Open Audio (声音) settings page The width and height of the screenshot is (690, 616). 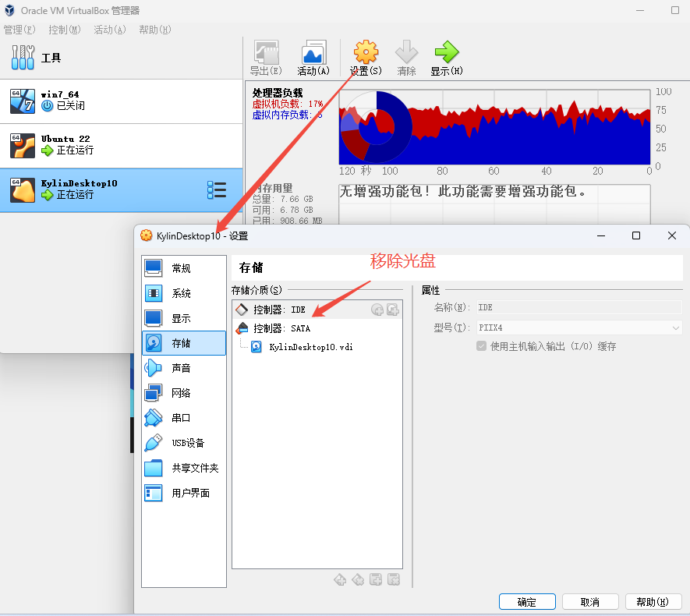click(184, 368)
